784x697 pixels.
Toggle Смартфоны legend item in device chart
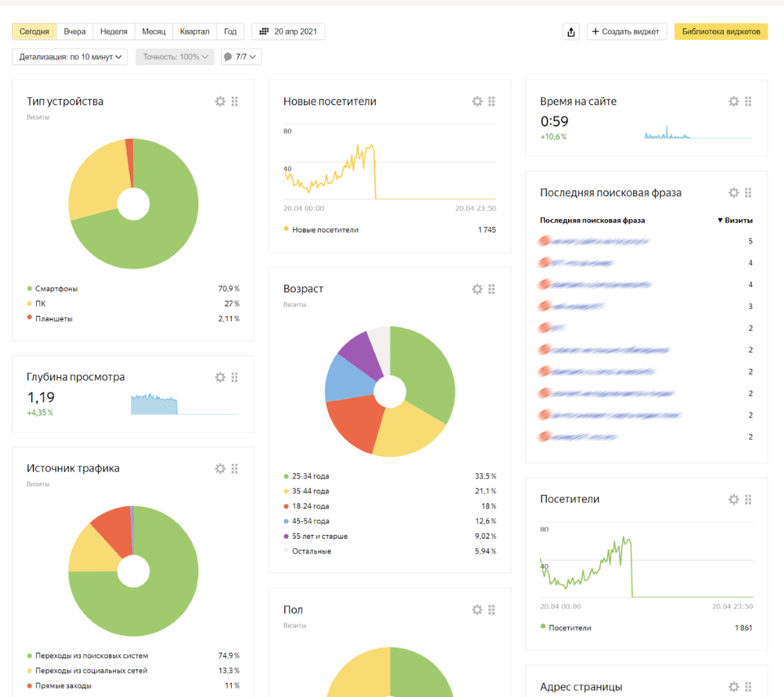56,289
